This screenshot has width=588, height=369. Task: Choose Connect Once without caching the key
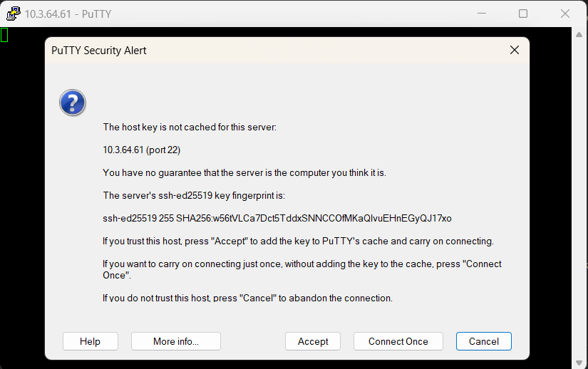point(398,341)
